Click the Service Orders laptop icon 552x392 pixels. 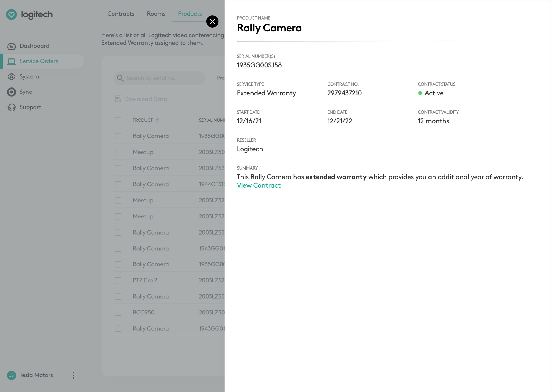11,61
